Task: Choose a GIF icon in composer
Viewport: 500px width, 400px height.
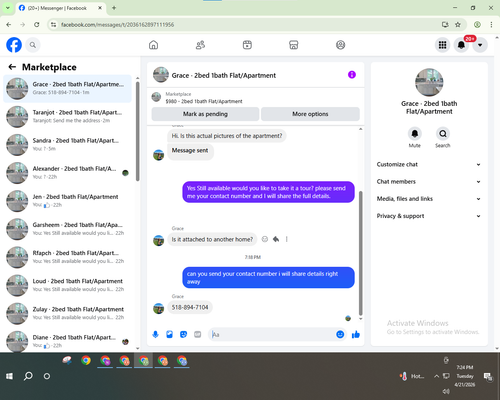Action: (x=198, y=334)
